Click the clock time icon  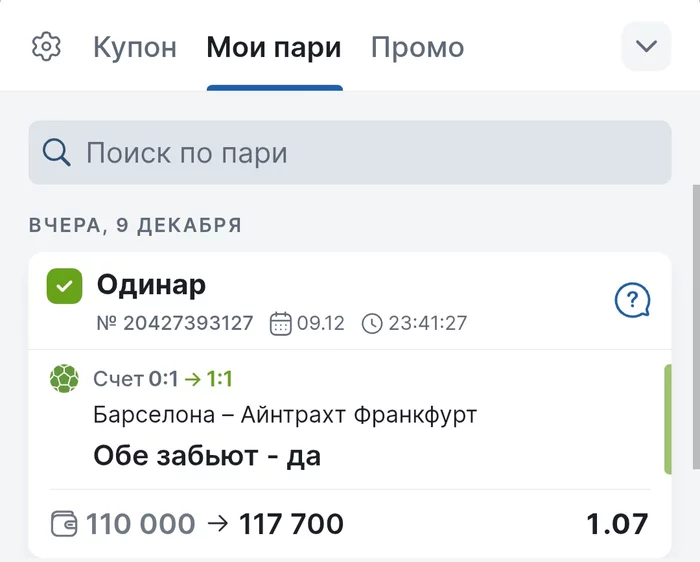372,323
